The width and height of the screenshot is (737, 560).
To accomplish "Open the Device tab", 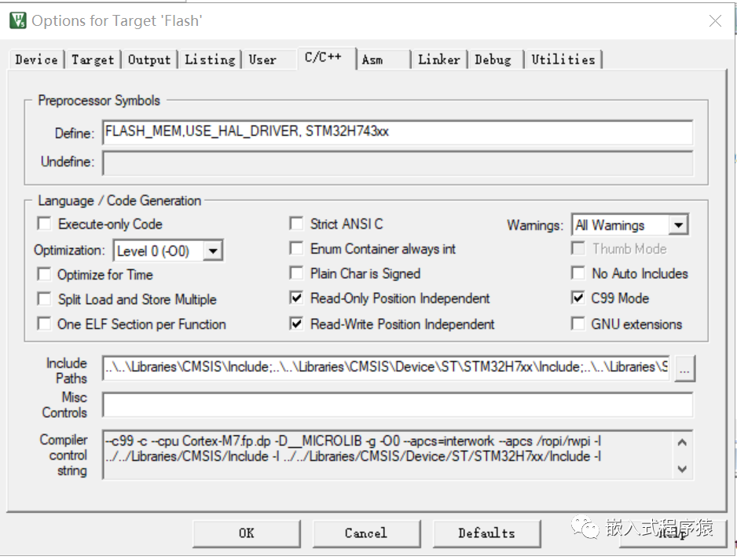I will pos(35,59).
